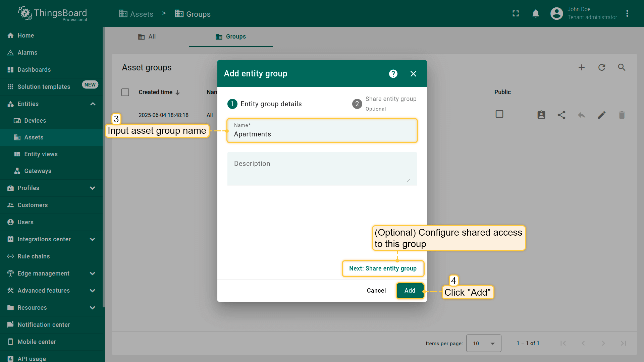Refresh the asset groups table
644x362 pixels.
pos(601,67)
